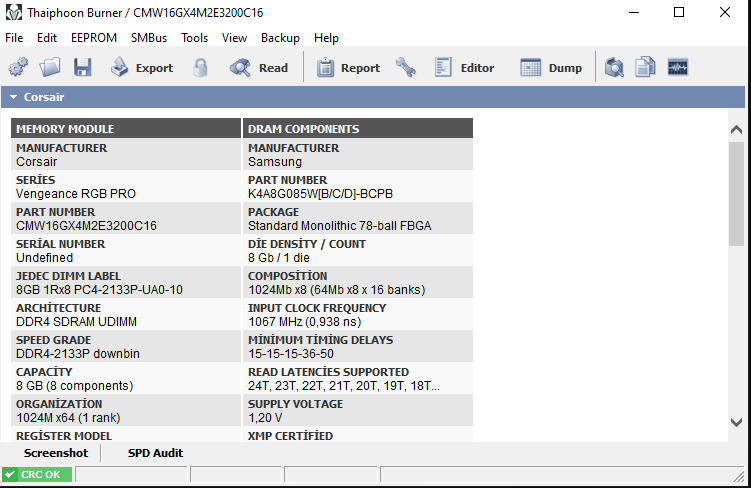Save dump with the floppy disk icon

point(82,68)
